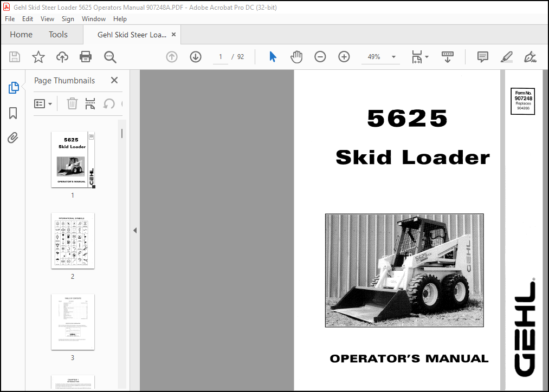Click the Zoom in plus icon

[344, 57]
